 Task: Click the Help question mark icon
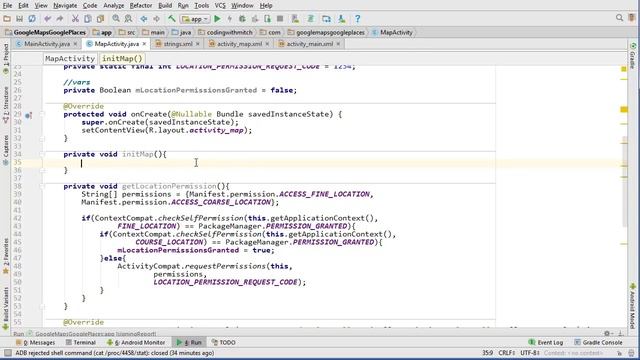tap(358, 19)
